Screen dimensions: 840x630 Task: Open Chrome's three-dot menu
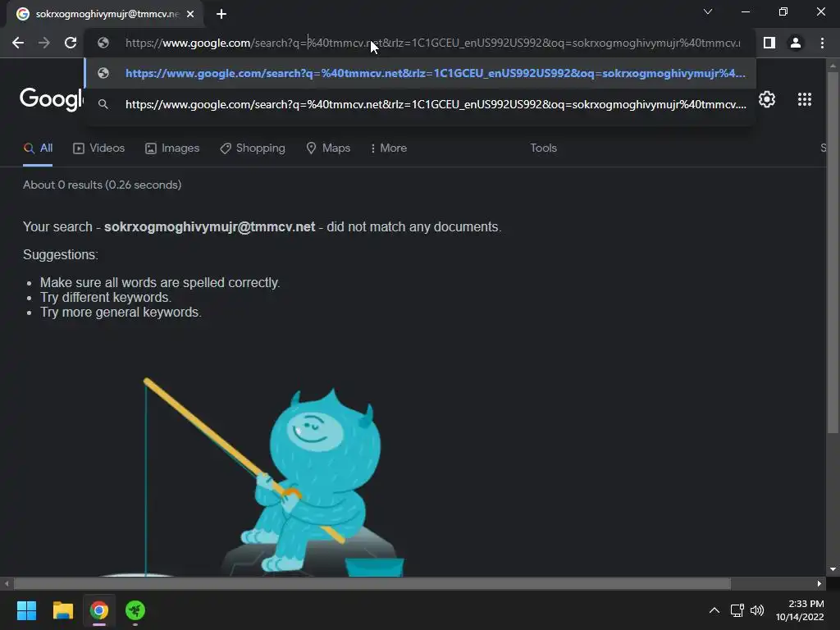(x=822, y=43)
